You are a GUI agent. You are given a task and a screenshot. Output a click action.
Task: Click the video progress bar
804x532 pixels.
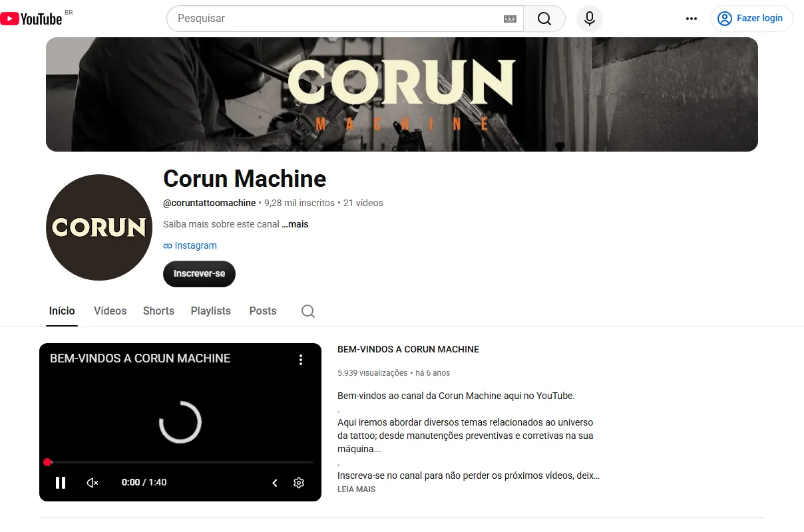pos(180,462)
